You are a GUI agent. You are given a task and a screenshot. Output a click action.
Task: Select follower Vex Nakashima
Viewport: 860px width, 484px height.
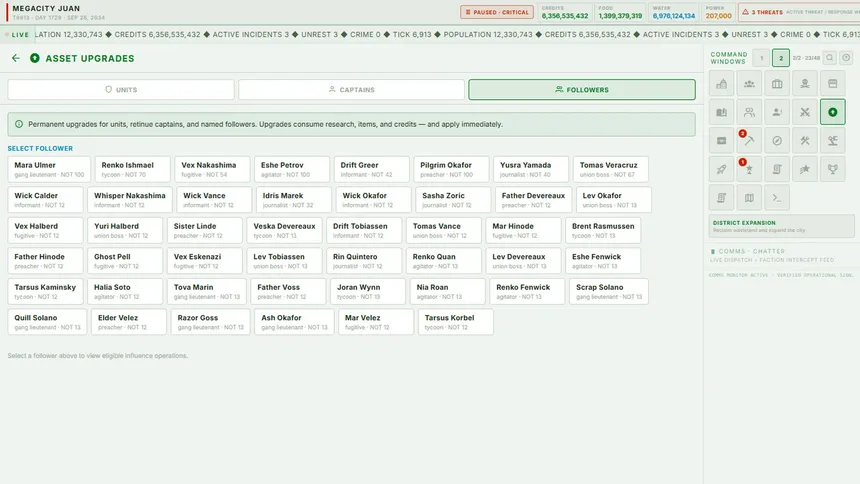click(212, 169)
